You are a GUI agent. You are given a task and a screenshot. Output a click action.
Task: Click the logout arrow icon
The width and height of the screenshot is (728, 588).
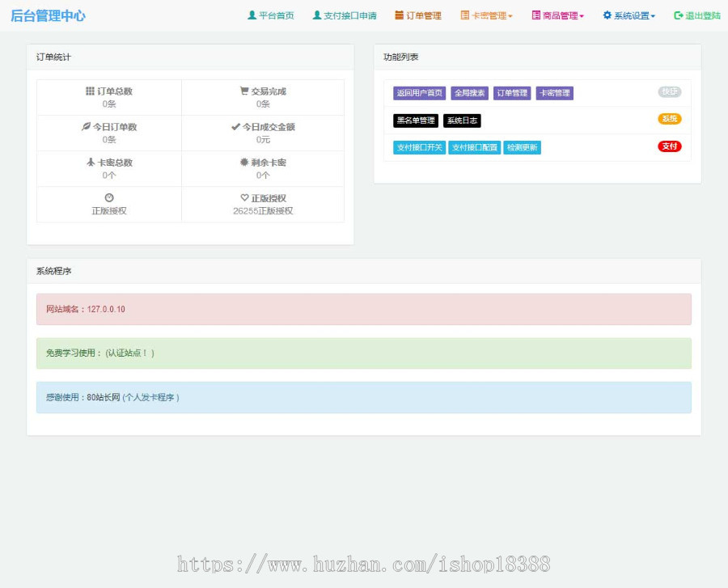(x=679, y=15)
